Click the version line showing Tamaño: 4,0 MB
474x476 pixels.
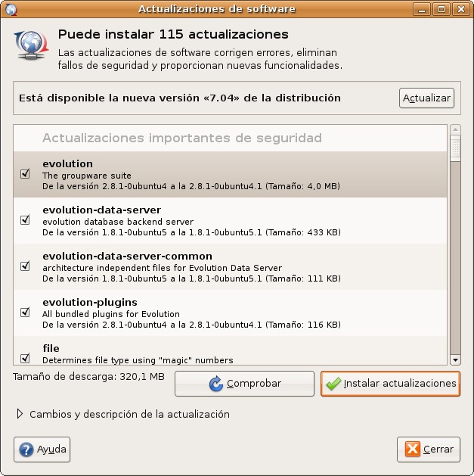coord(191,186)
